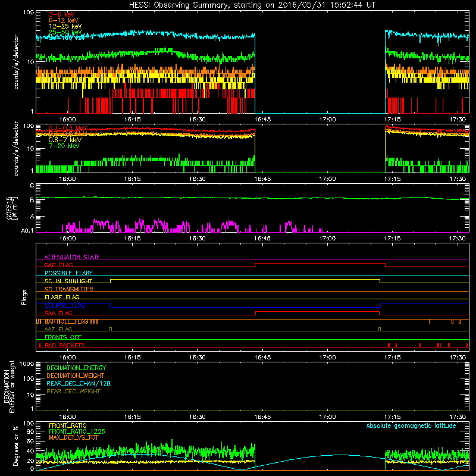Select the PARTICLE_FLAG label
The width and height of the screenshot is (476, 476).
click(67, 321)
